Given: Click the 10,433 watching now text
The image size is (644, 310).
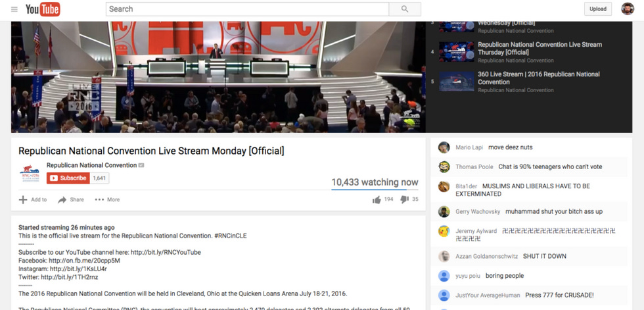Looking at the screenshot, I should 375,182.
